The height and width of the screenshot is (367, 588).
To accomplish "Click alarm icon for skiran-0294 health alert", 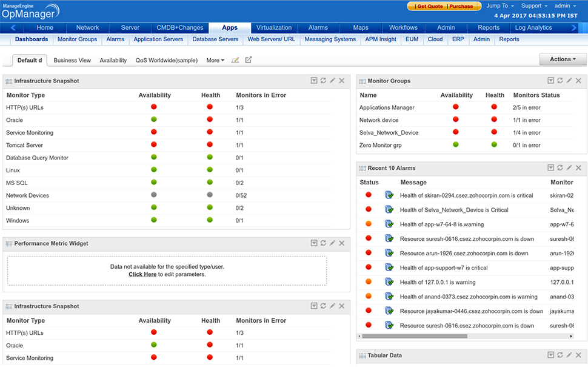I will tap(389, 195).
